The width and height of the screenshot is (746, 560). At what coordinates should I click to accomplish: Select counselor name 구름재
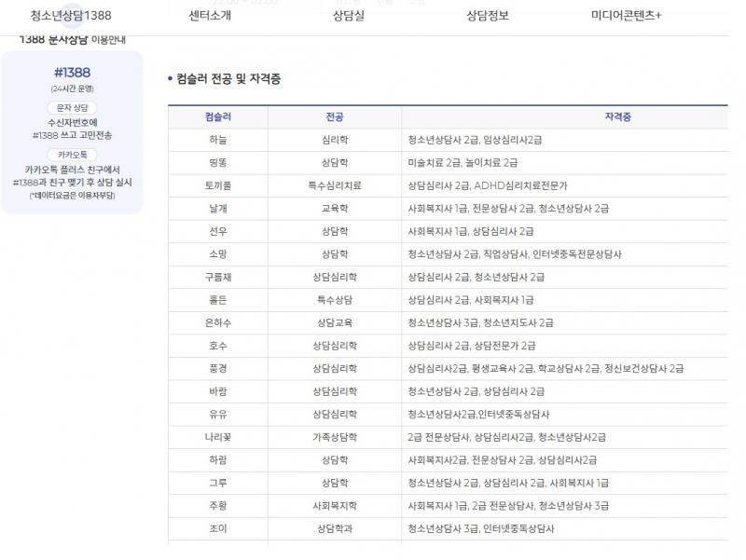[x=218, y=277]
